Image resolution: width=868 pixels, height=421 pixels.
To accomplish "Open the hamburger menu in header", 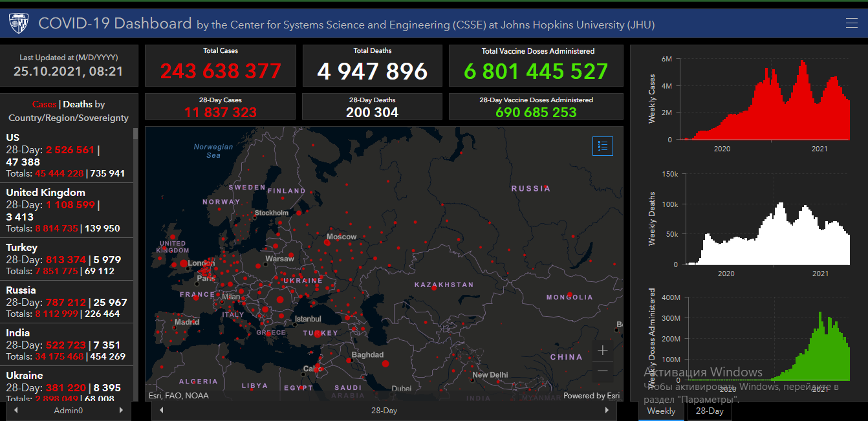I will tap(851, 24).
